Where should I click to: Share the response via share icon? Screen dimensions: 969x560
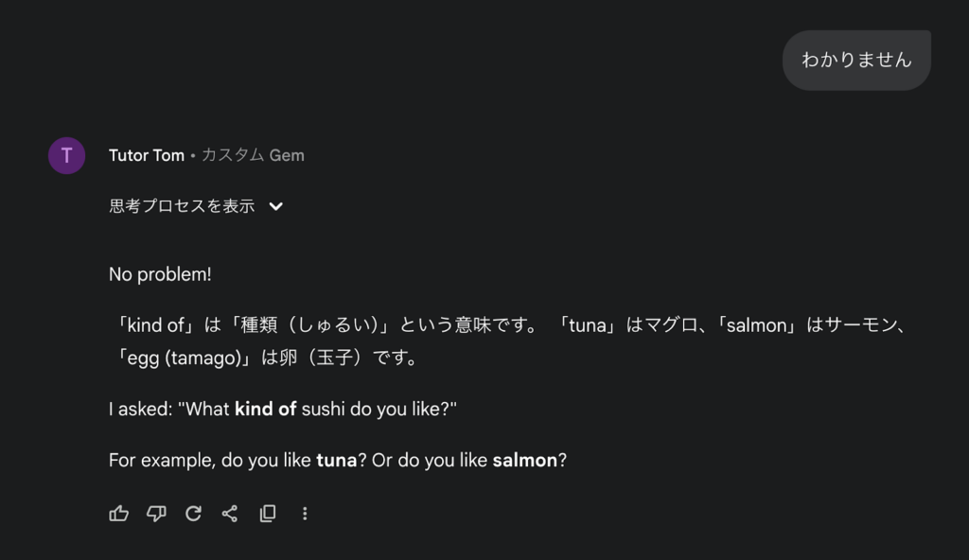230,514
